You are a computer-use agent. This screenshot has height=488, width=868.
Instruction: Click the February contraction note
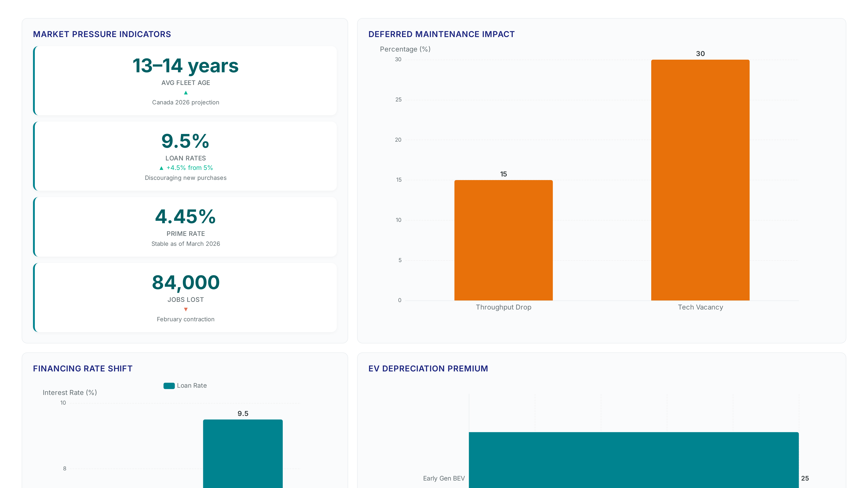(186, 319)
